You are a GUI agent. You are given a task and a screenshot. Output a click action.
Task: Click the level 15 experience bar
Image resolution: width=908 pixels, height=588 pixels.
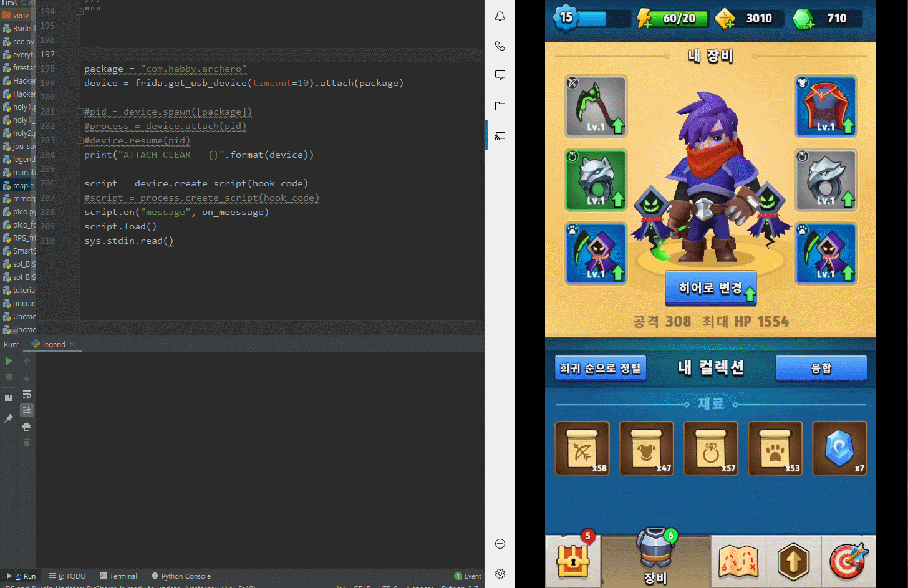pyautogui.click(x=592, y=18)
